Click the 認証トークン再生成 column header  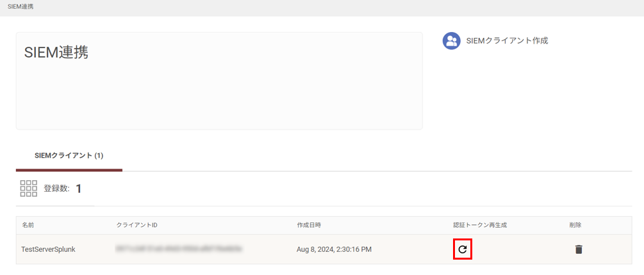pyautogui.click(x=480, y=225)
